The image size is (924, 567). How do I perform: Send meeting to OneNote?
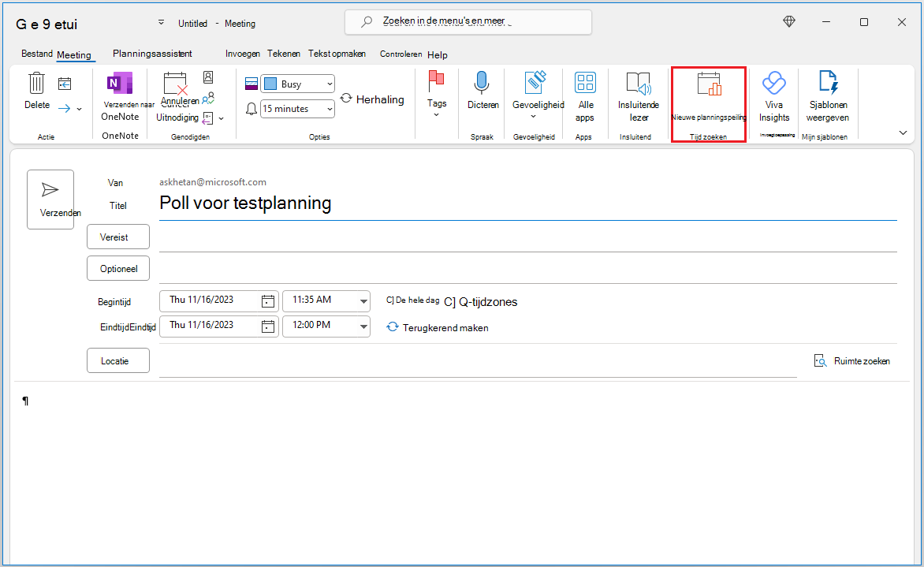tap(120, 97)
